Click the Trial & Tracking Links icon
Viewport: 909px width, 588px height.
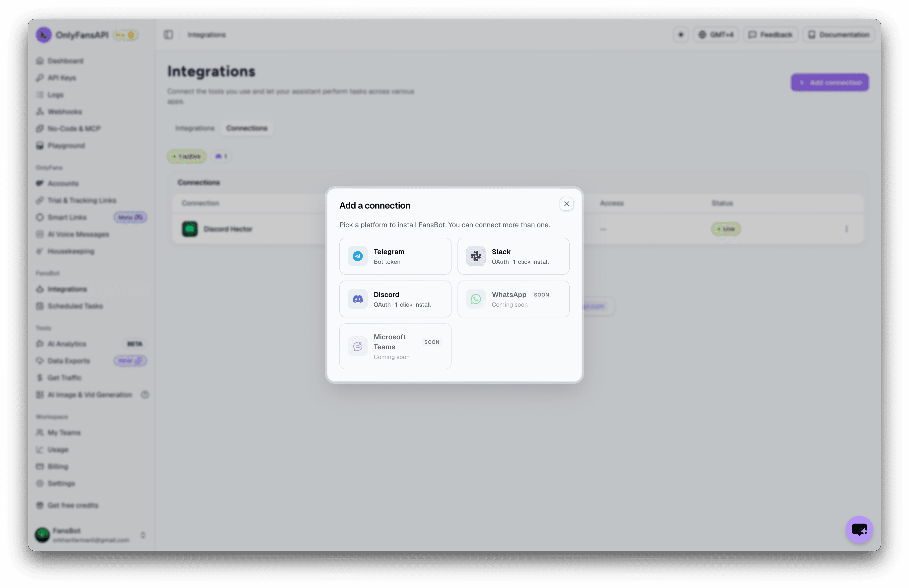40,201
